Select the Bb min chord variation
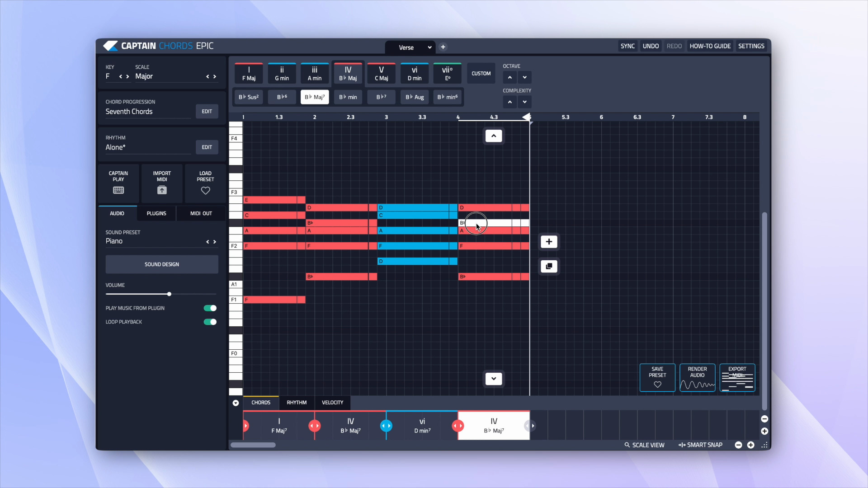The image size is (868, 488). [x=348, y=97]
